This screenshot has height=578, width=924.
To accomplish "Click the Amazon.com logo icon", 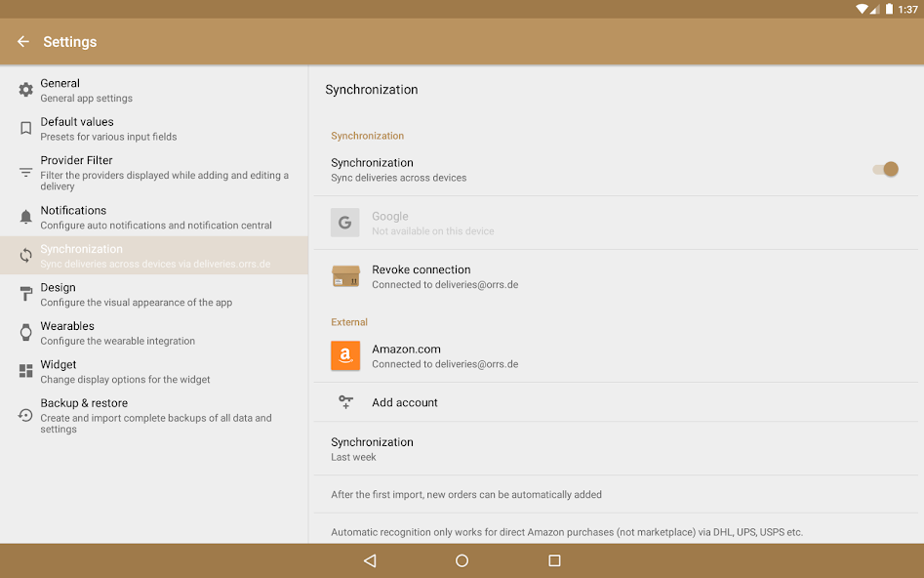I will [x=345, y=356].
